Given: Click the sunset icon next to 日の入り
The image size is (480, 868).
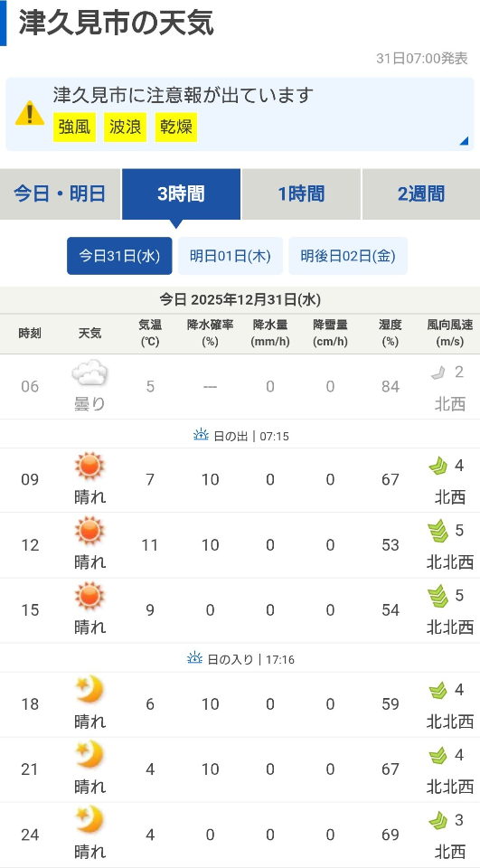Looking at the screenshot, I should (195, 658).
